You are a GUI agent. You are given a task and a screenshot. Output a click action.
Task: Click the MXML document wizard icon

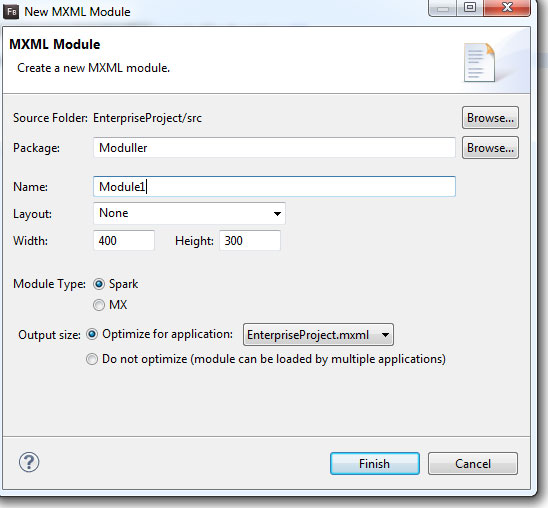tap(480, 63)
